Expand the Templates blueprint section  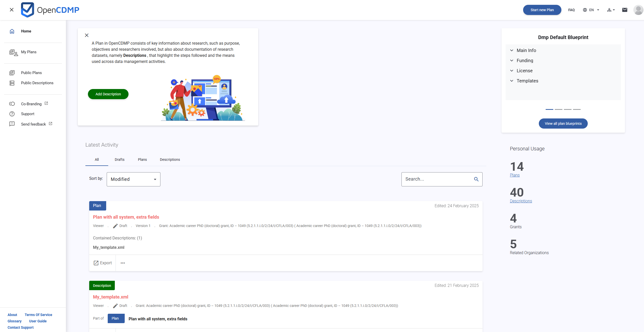(x=527, y=81)
